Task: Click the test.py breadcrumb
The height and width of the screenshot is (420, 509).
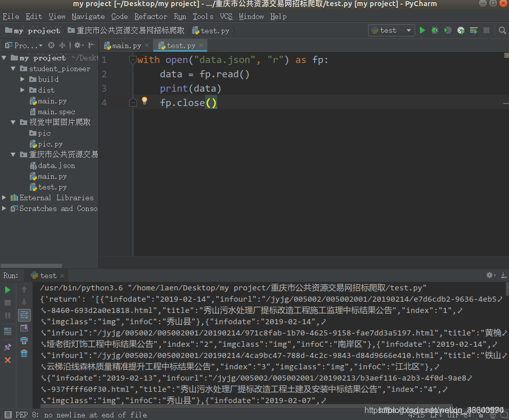Action: [x=211, y=31]
